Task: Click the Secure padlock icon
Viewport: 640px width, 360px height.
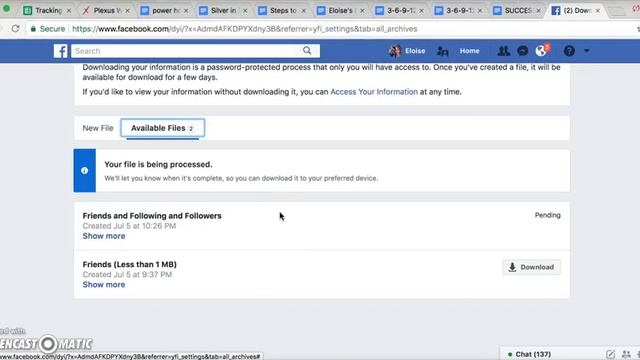Action: coord(33,29)
